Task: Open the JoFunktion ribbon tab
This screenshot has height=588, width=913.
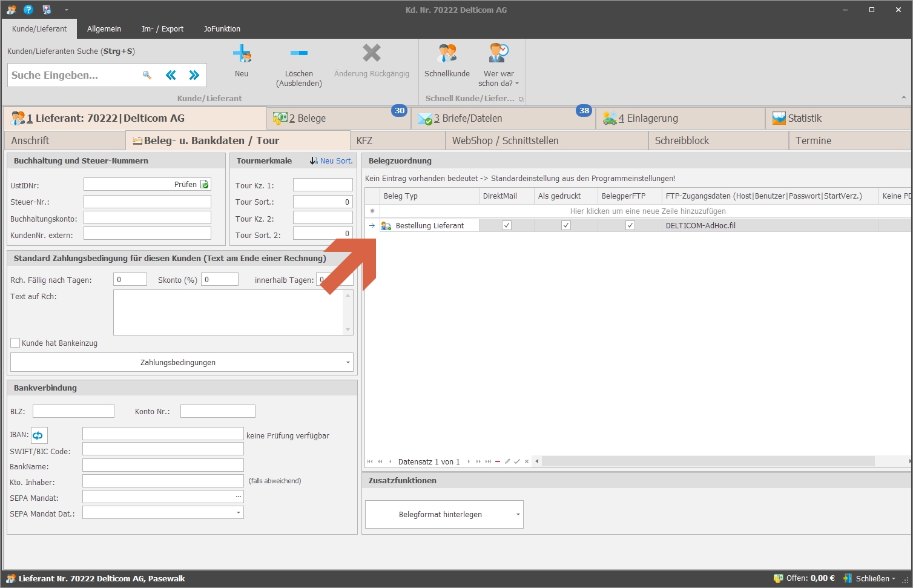Action: (x=222, y=28)
